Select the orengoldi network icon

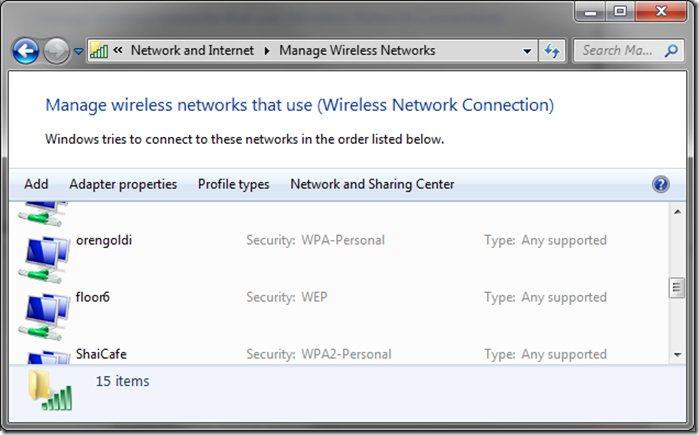44,259
